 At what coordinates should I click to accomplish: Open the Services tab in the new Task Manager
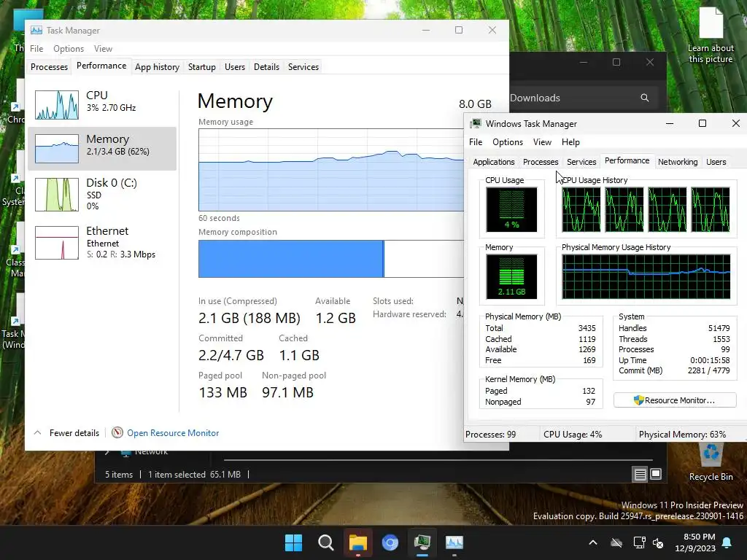tap(303, 66)
